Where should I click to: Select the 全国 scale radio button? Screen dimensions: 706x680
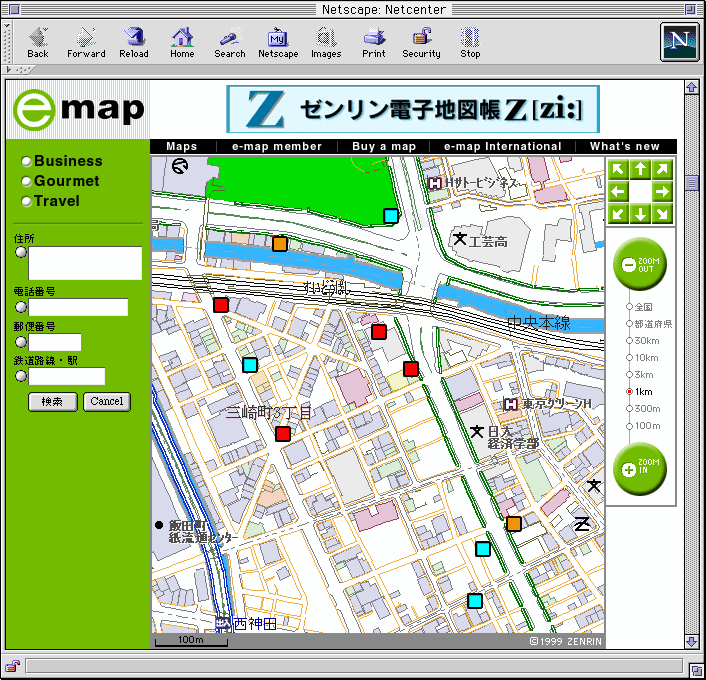click(x=629, y=307)
